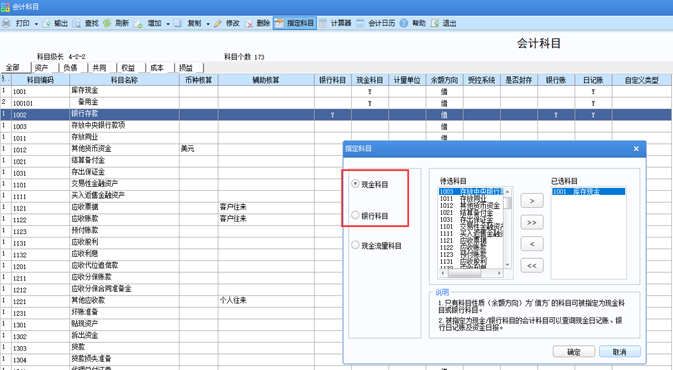Select the 1001 库存现金 table row
Screen dimensions: 673x370
pos(336,91)
